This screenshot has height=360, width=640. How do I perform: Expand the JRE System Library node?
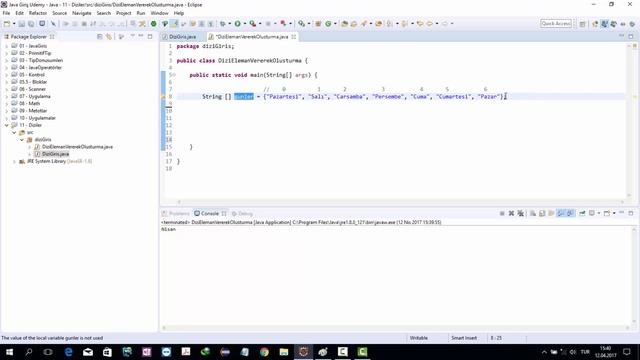coord(14,161)
